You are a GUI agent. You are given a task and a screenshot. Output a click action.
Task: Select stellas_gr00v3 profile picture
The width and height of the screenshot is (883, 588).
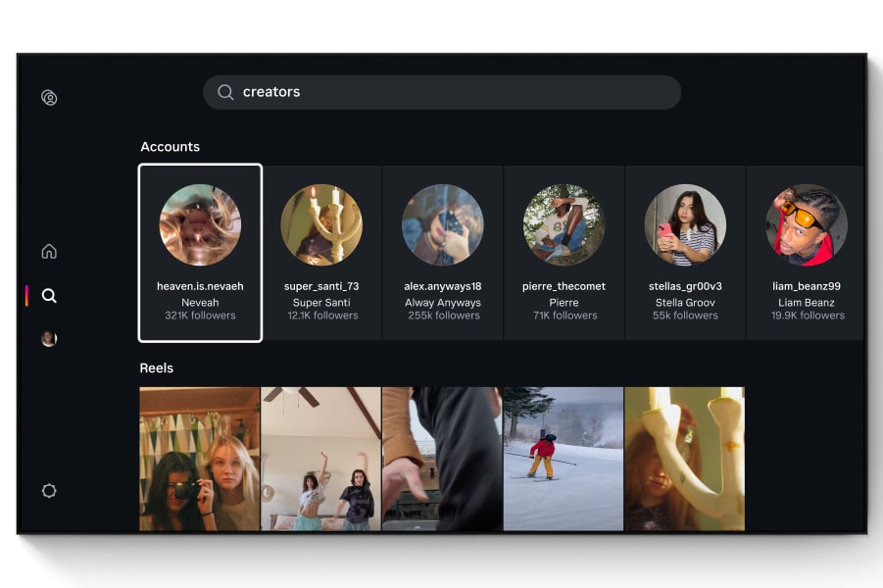[685, 224]
